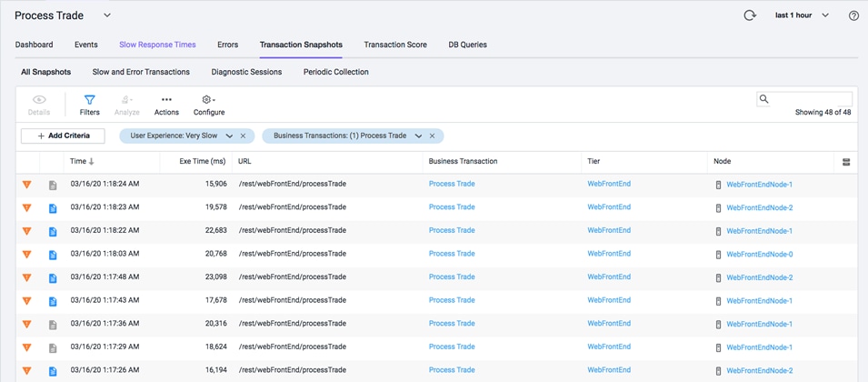Select the 03/16/20 1:17:36 AM time cell
Screen dimensions: 868x382
(x=105, y=323)
